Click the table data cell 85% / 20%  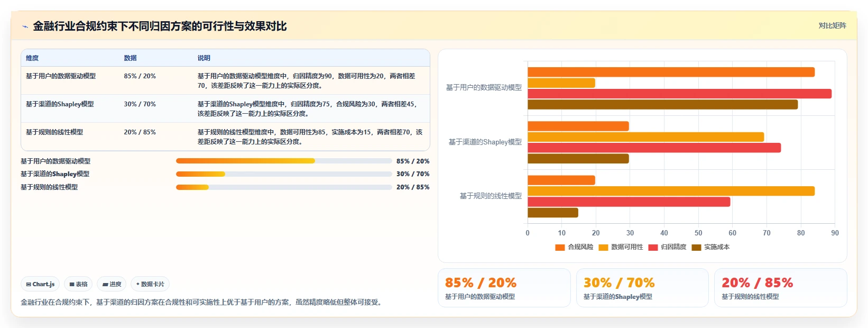pos(140,76)
